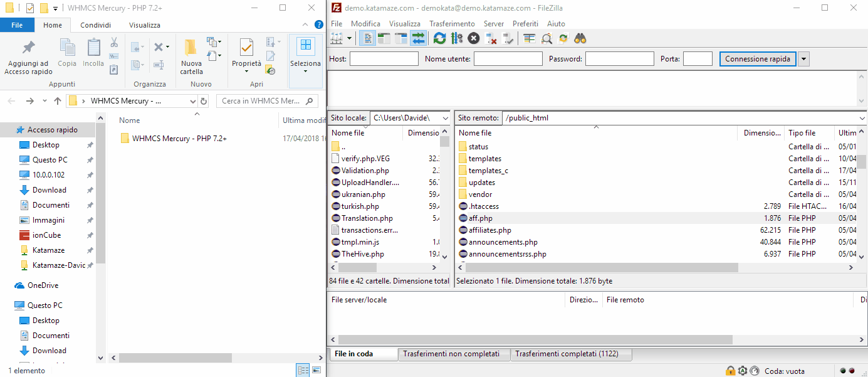
Task: Open Quickconnect history dropdown arrow
Action: [804, 59]
